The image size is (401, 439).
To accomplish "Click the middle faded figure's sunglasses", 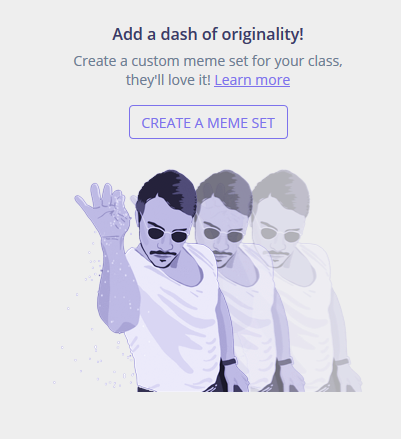I will tap(224, 235).
